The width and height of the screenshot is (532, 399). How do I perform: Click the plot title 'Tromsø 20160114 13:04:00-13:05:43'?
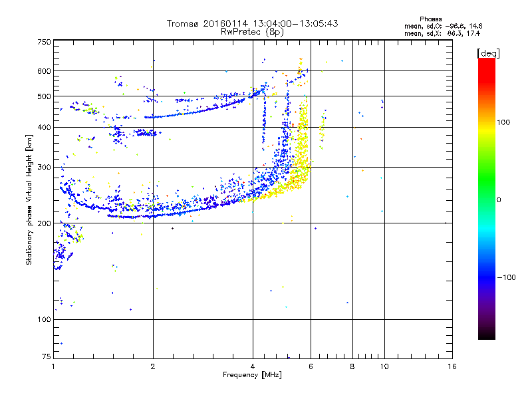pyautogui.click(x=252, y=23)
